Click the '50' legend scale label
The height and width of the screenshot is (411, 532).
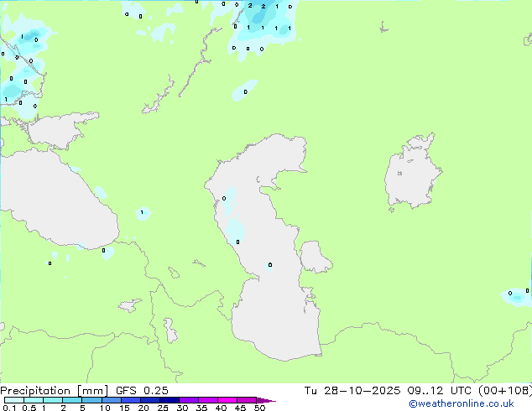tap(259, 408)
